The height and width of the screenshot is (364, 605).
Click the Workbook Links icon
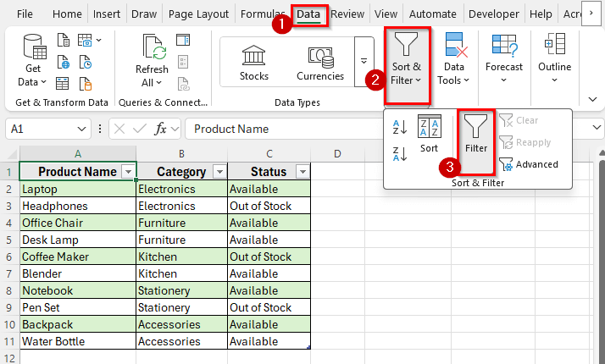[183, 84]
